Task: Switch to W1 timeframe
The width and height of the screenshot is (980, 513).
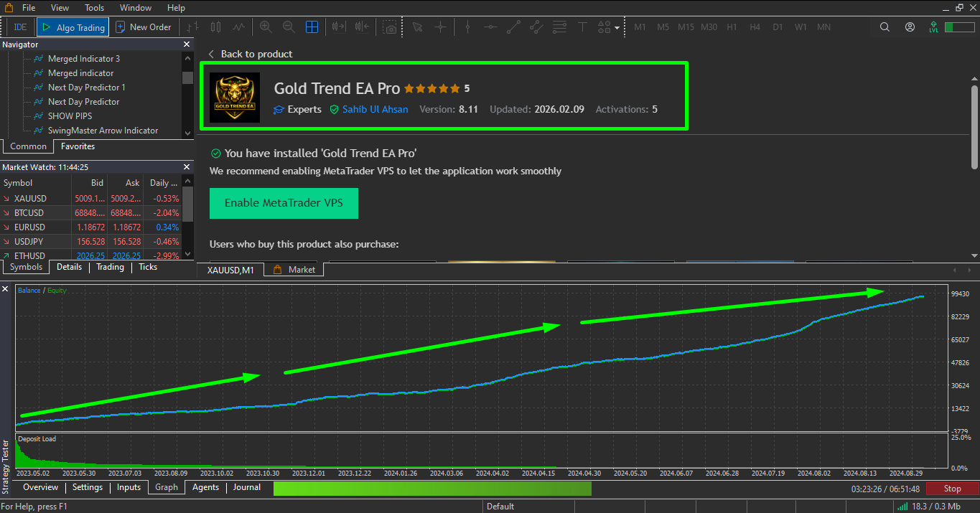Action: 801,27
